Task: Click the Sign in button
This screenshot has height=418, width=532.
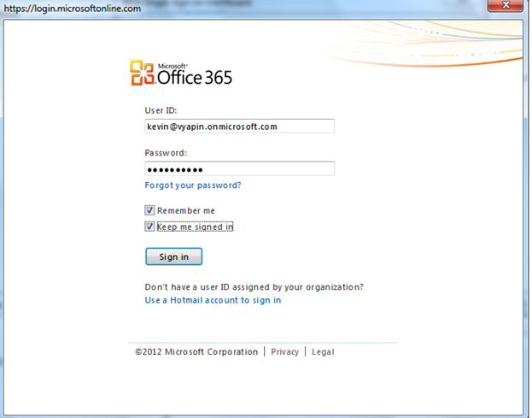Action: (173, 256)
